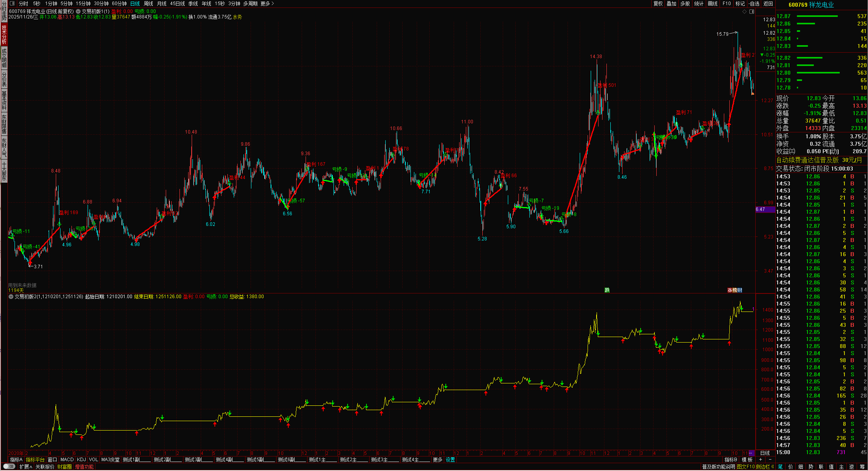Toggle the 弹 popup switch
Viewport: 868px width, 471px height.
tap(9, 467)
